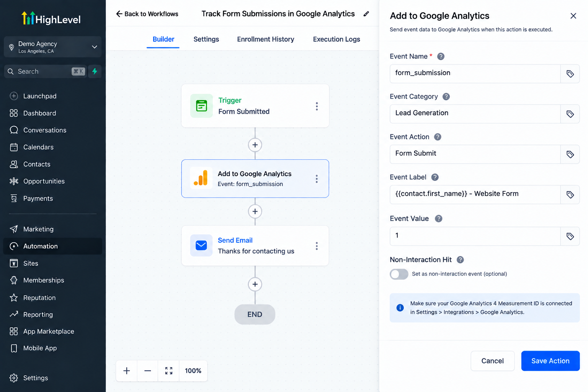Click the HighLevel logo
The image size is (588, 392).
coord(51,19)
